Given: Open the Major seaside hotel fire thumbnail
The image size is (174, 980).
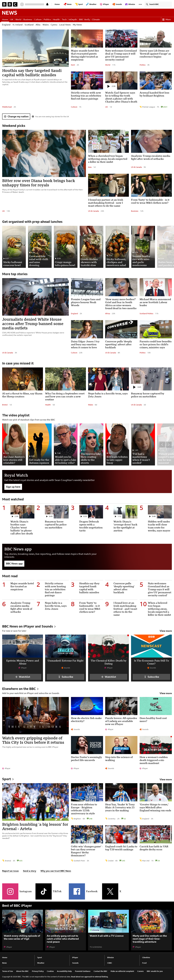Looking at the screenshot, I should (87, 38).
